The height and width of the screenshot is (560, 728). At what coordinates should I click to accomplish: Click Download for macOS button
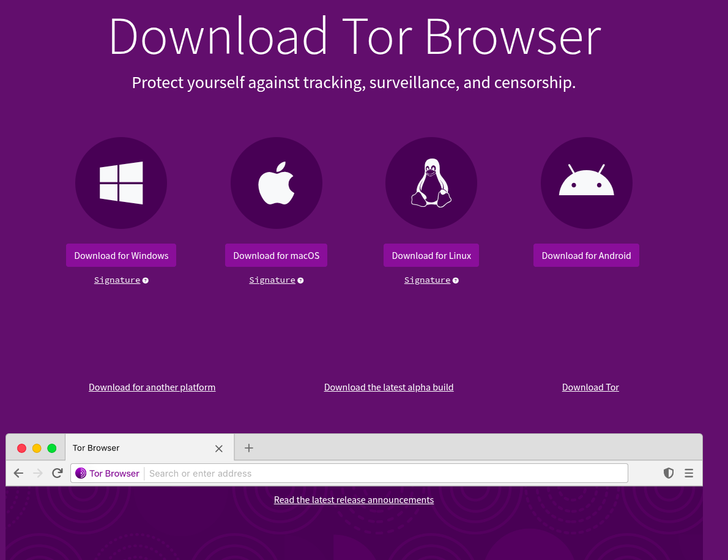pyautogui.click(x=277, y=255)
